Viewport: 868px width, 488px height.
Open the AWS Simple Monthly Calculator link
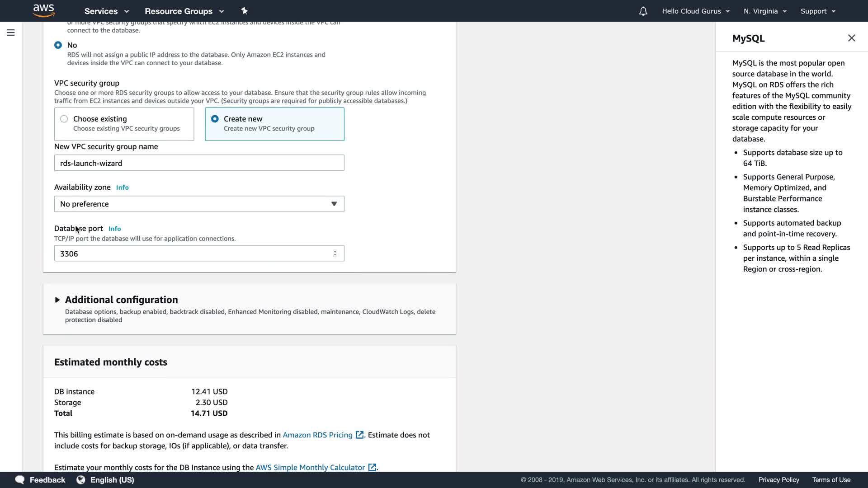pos(310,467)
